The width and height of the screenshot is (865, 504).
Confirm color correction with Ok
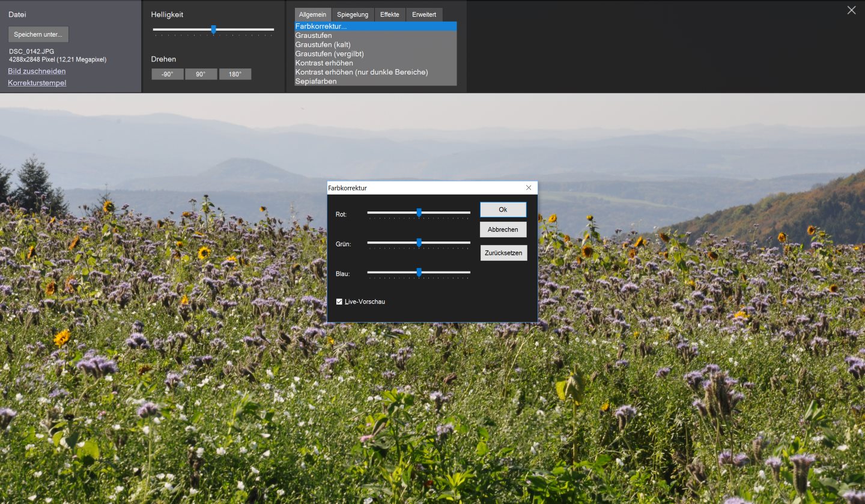(503, 210)
